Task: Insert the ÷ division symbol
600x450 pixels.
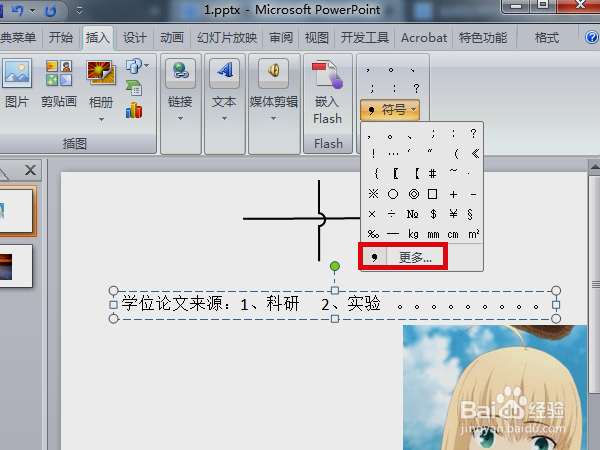Action: point(391,214)
